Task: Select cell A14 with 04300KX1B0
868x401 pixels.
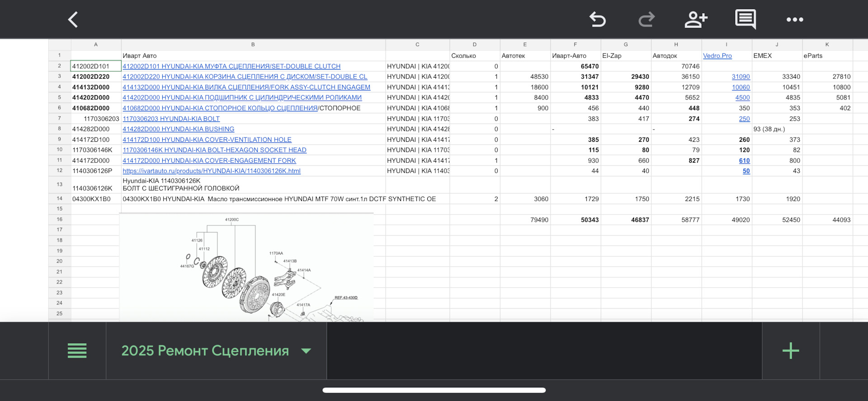Action: pyautogui.click(x=96, y=199)
